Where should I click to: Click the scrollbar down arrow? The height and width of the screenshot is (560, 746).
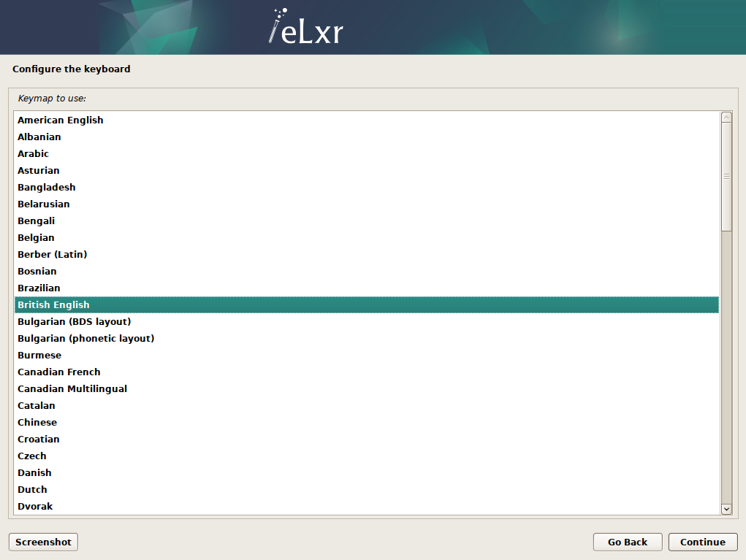(x=726, y=509)
